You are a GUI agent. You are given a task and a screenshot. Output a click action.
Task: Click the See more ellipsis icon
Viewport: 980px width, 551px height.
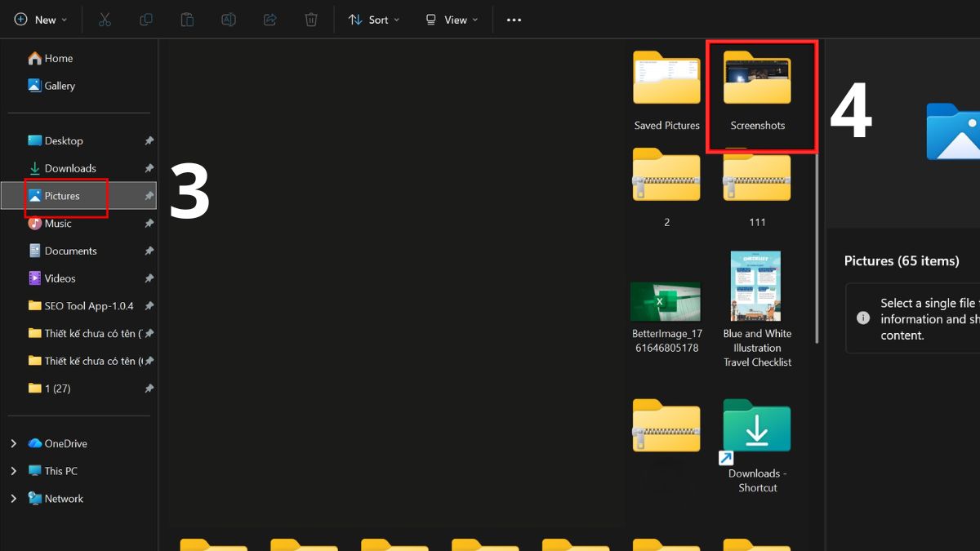[514, 19]
